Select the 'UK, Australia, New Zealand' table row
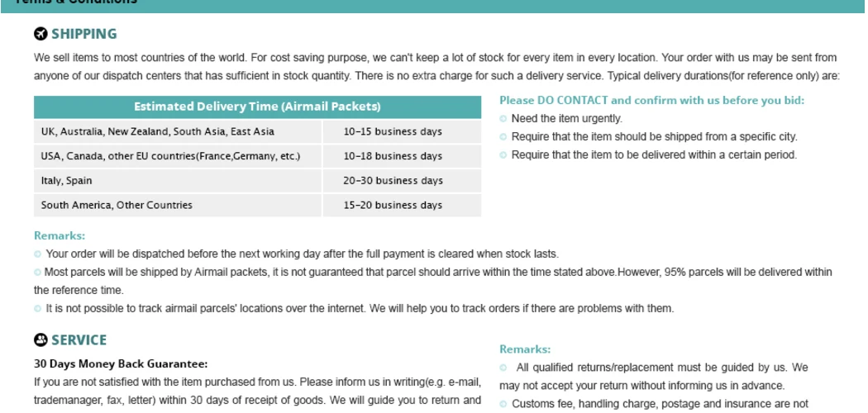This screenshot has height=413, width=868. [257, 131]
